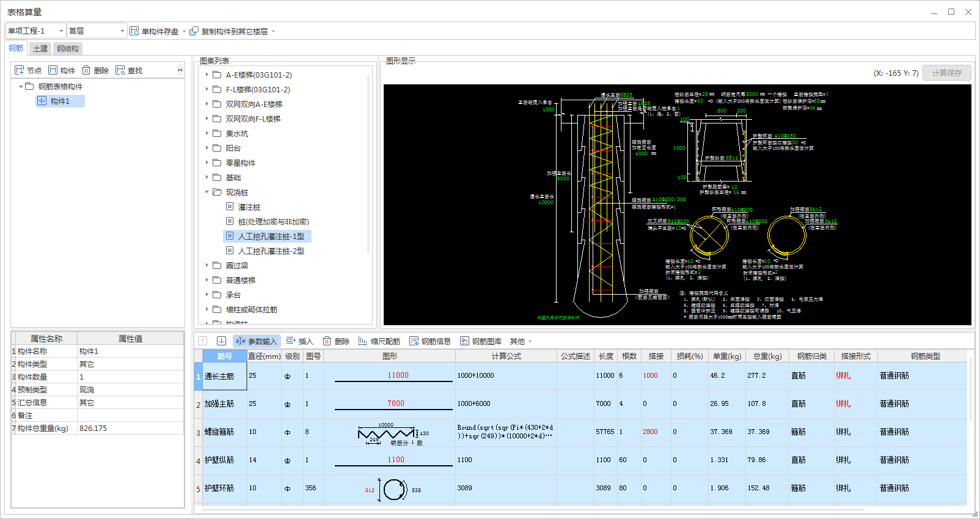Click the 备注 value cell

click(x=130, y=415)
